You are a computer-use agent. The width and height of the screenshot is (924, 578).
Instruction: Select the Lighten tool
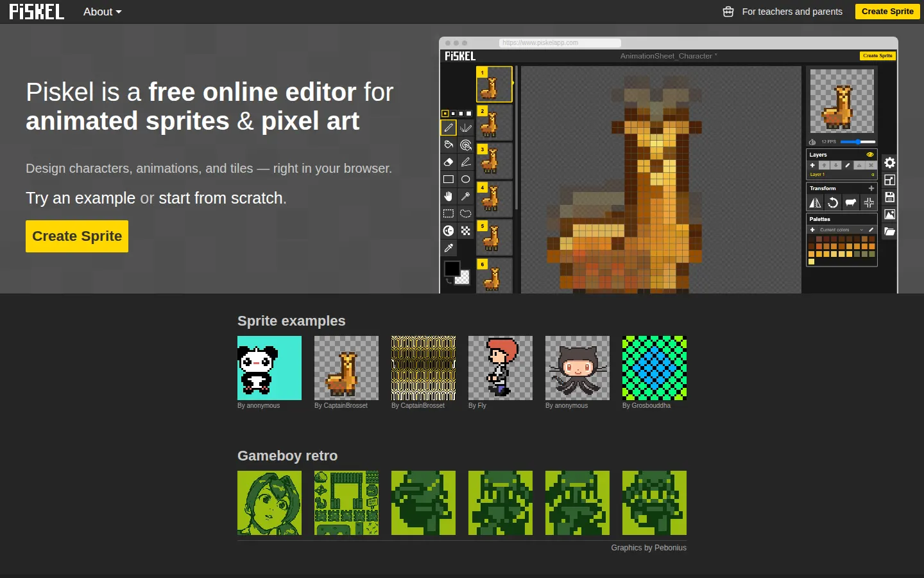pyautogui.click(x=449, y=231)
